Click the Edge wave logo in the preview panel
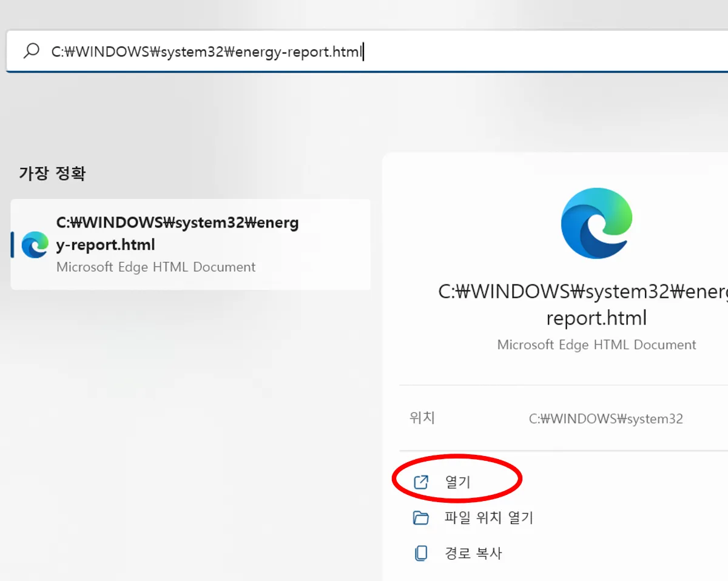This screenshot has height=581, width=728. pyautogui.click(x=596, y=223)
